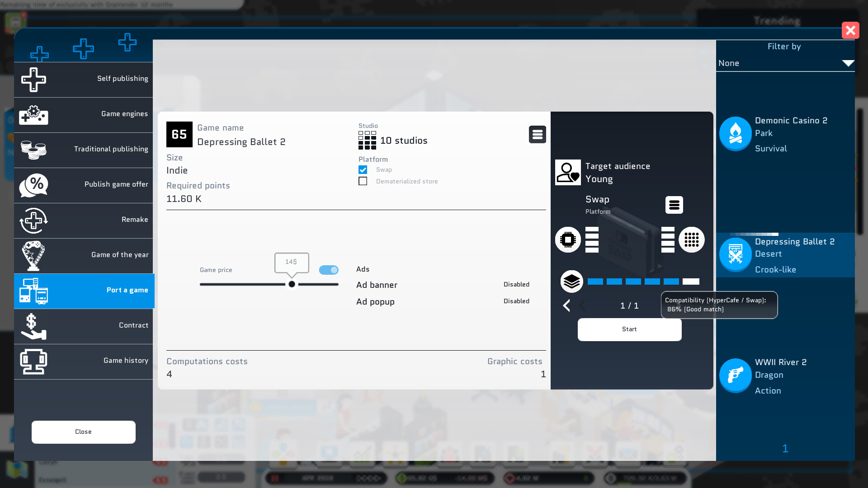The height and width of the screenshot is (488, 868).
Task: Open the game details hamburger menu
Action: [537, 135]
